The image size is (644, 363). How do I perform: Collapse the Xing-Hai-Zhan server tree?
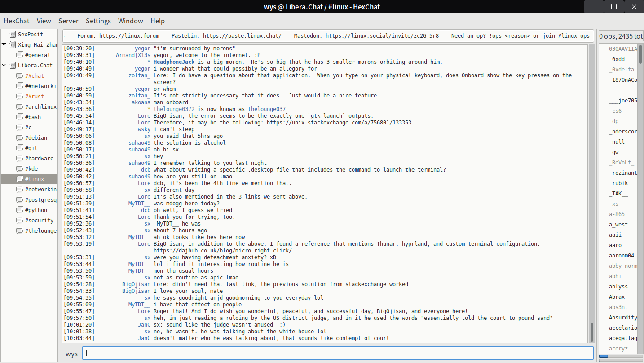pyautogui.click(x=4, y=44)
